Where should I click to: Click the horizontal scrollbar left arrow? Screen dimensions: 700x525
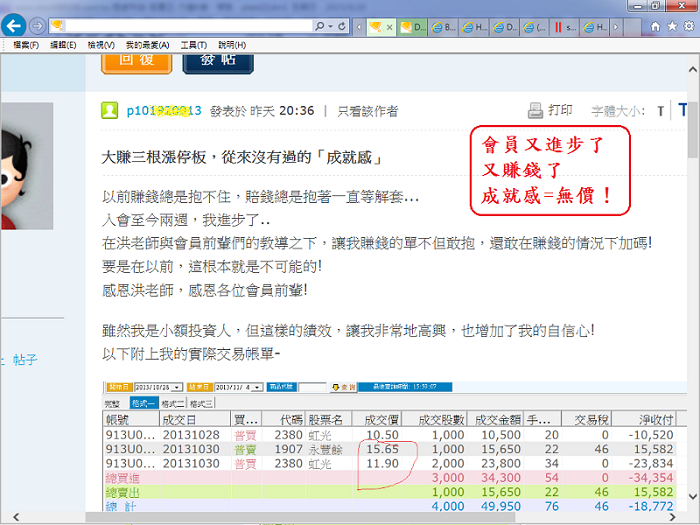(16, 517)
